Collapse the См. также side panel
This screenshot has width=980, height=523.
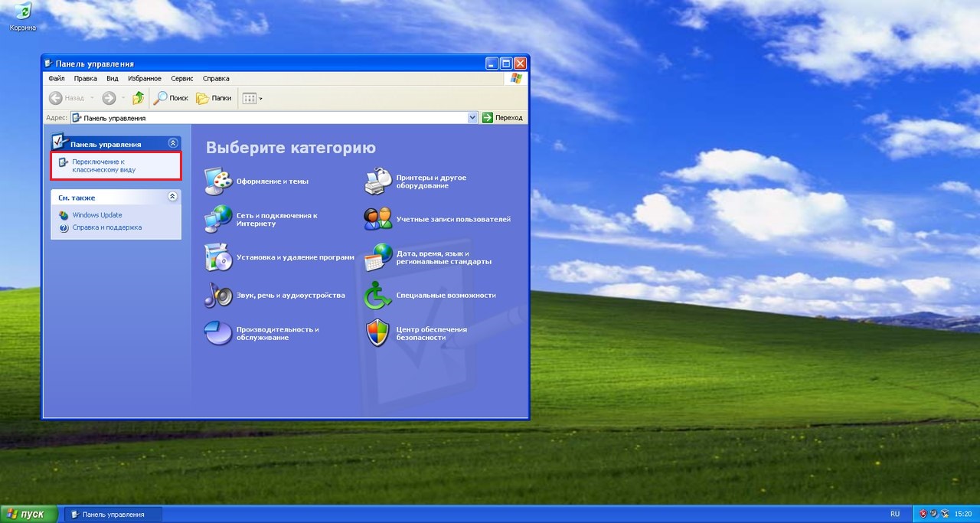click(172, 197)
